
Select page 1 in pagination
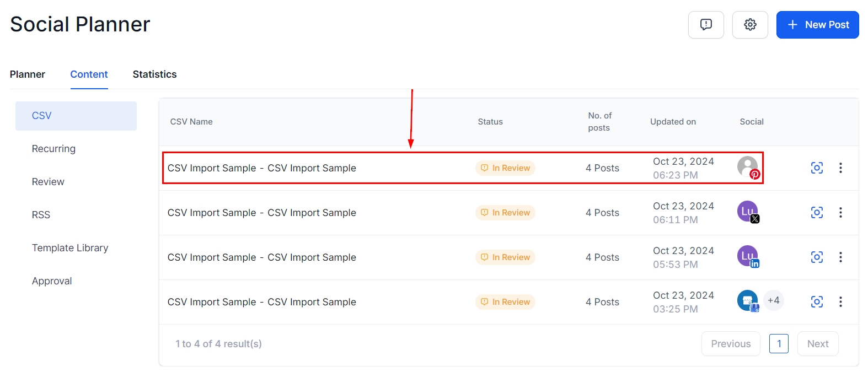[779, 344]
